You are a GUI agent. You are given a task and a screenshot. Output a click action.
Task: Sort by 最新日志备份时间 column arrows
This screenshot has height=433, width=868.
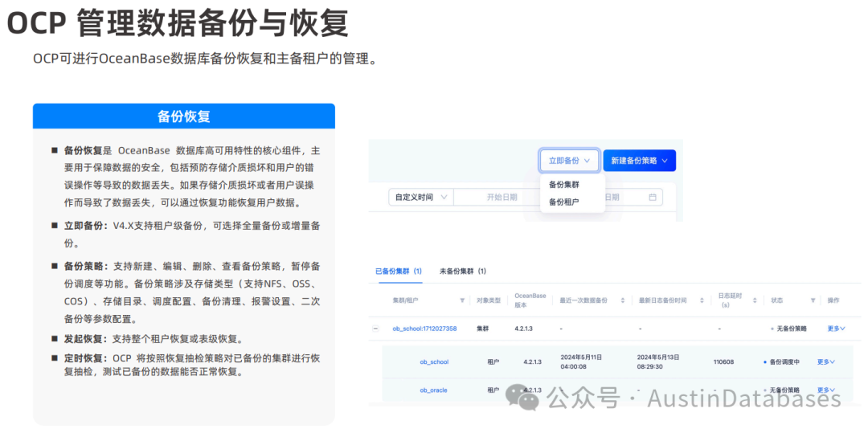coord(702,300)
